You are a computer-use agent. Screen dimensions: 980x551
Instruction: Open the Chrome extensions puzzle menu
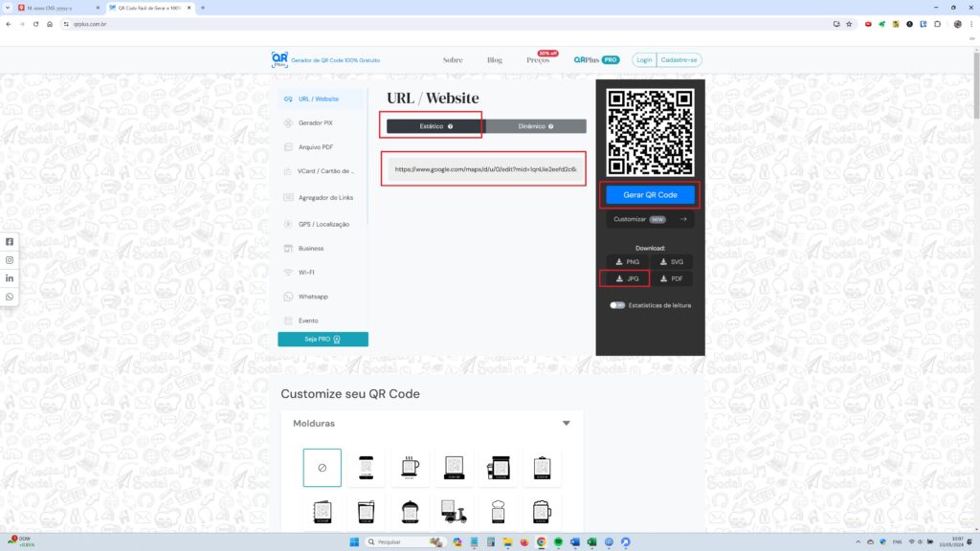pyautogui.click(x=937, y=24)
